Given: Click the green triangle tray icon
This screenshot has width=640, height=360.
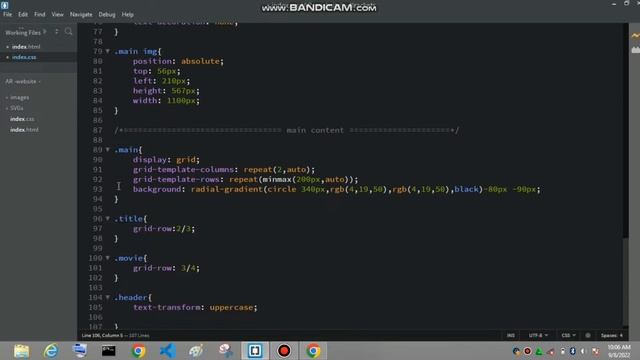Looking at the screenshot, I should pyautogui.click(x=539, y=351).
